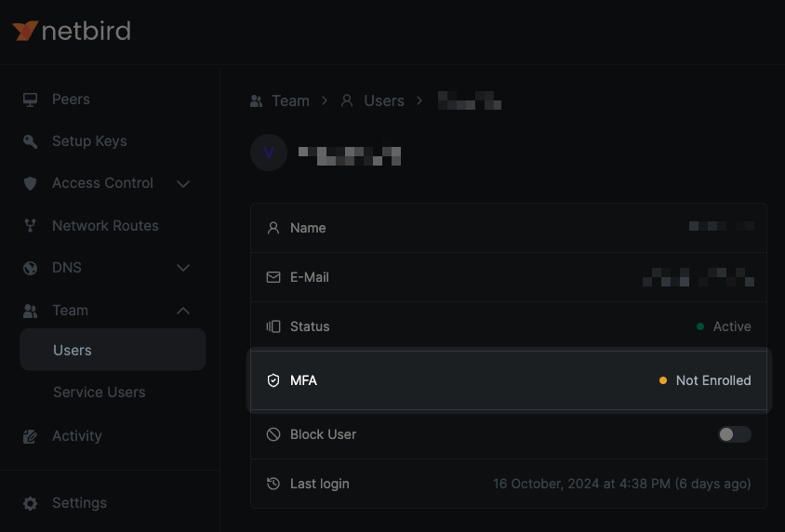Open the Service Users page

click(x=99, y=392)
